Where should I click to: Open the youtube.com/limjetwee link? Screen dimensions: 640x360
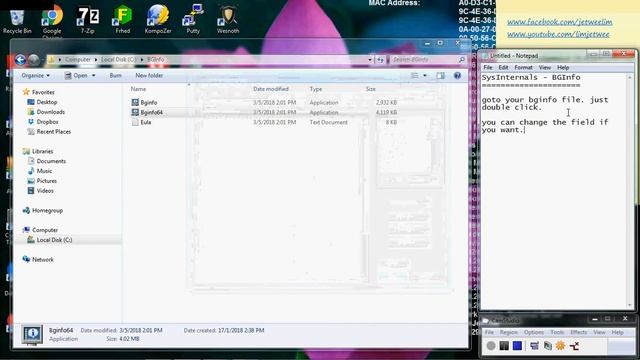click(558, 34)
